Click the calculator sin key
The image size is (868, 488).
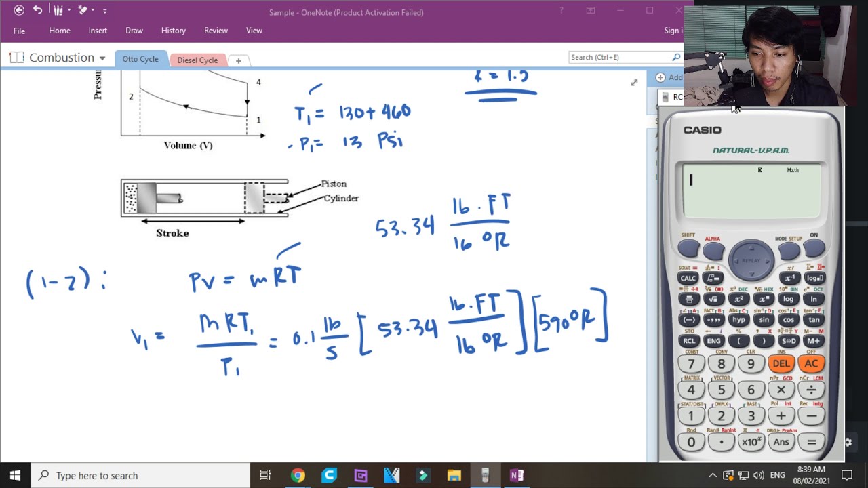tap(764, 320)
